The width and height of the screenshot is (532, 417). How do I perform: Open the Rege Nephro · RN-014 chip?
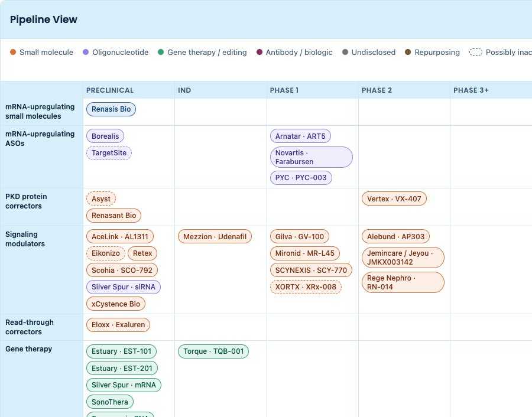tap(403, 282)
